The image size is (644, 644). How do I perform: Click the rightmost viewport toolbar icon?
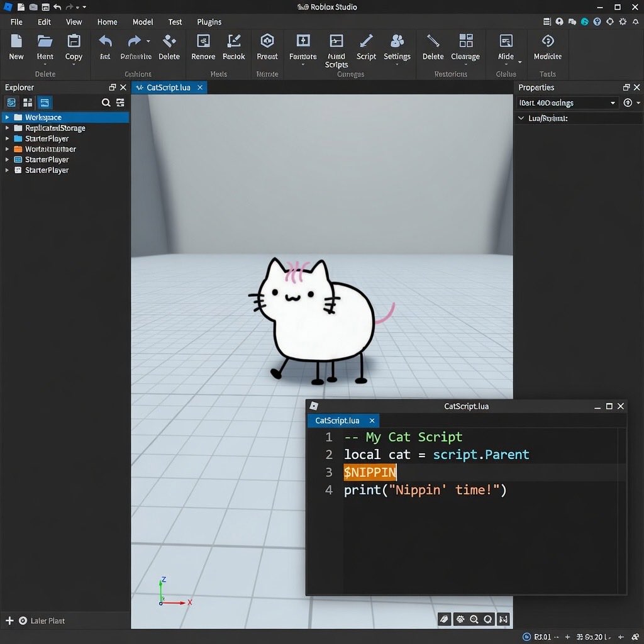coord(504,619)
